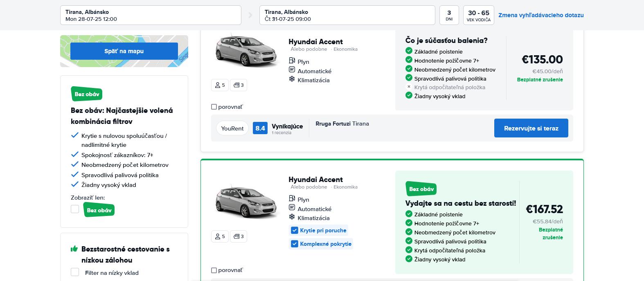644x281 pixels.
Task: Tick the porovnať checkbox for first Hyundai Accent
Action: pos(214,107)
